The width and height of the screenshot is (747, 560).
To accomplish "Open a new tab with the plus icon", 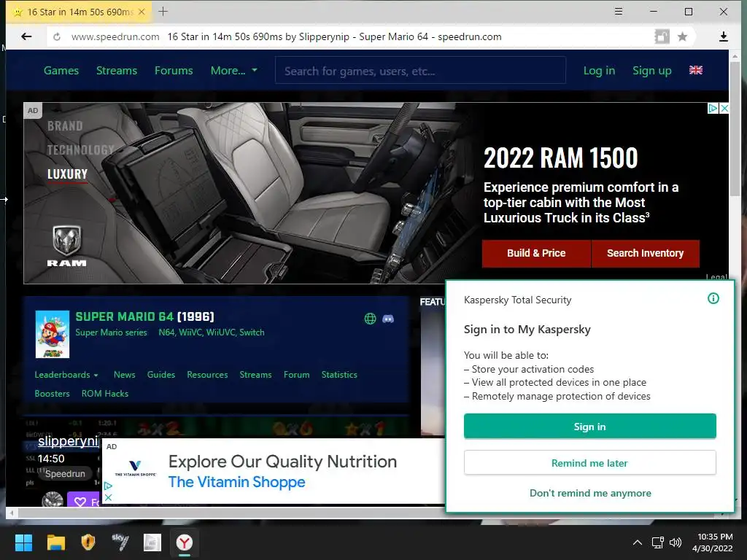I will coord(163,12).
